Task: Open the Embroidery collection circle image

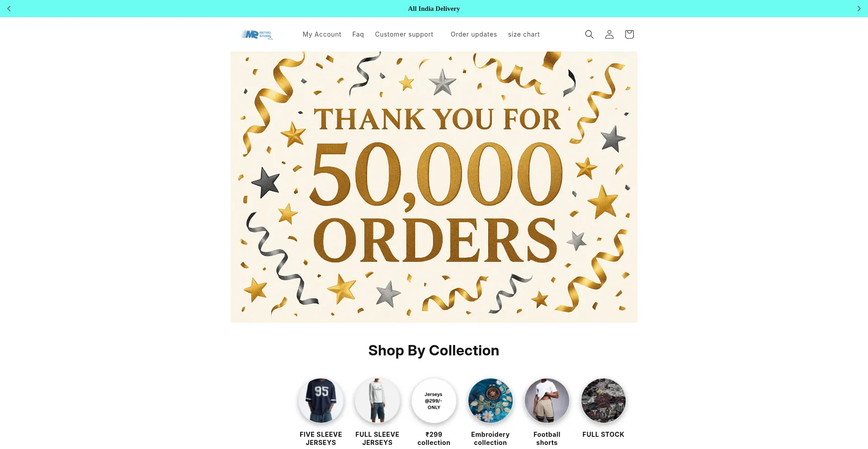Action: [x=491, y=401]
